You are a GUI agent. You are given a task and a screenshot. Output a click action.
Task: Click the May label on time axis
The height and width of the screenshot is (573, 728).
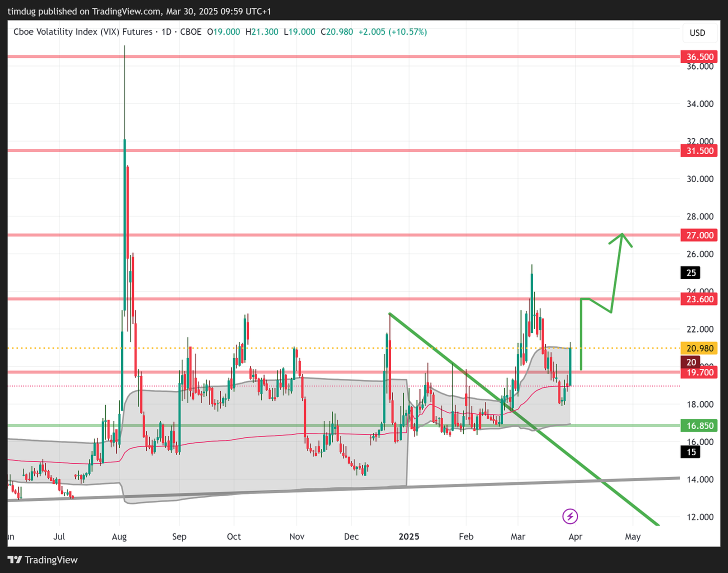click(x=632, y=536)
